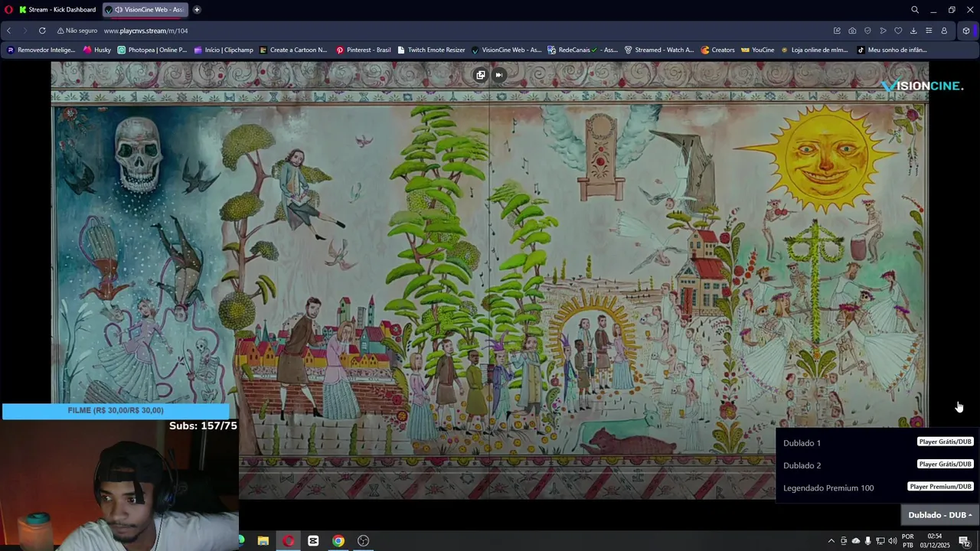Open Create a Cartoon bookmark
Viewport: 980px width, 551px height.
(293, 50)
